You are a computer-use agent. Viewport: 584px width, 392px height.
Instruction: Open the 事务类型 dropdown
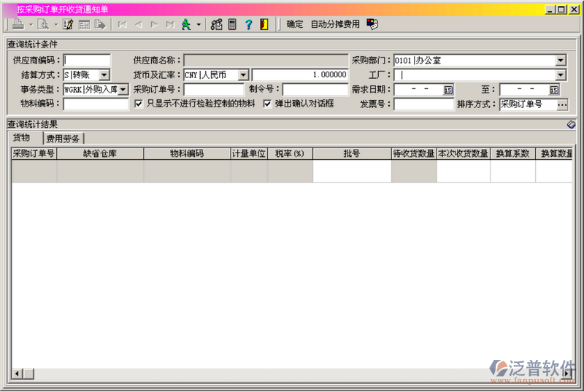[x=123, y=89]
